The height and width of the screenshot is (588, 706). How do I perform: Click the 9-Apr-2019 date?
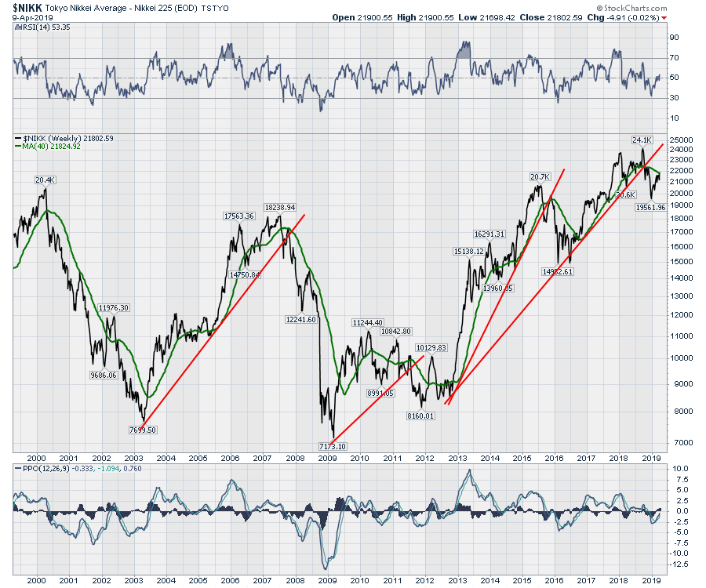pos(32,18)
